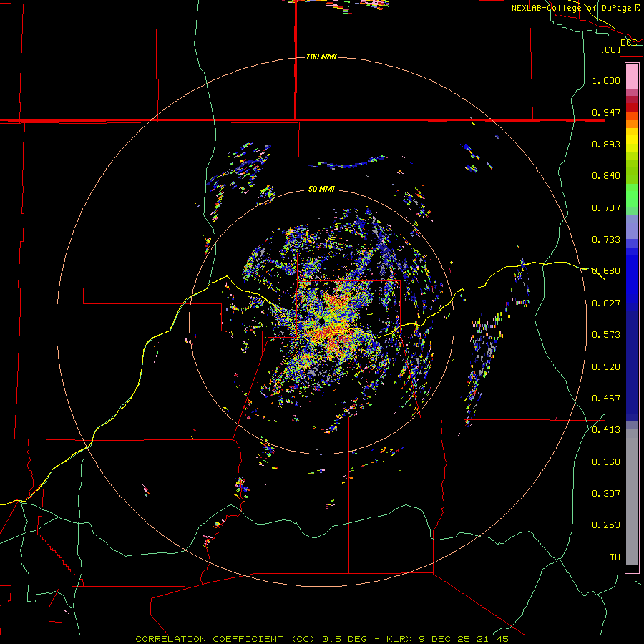Click the Correlation Coefficient KLRX caption
This screenshot has height=644, width=644.
coord(322,639)
